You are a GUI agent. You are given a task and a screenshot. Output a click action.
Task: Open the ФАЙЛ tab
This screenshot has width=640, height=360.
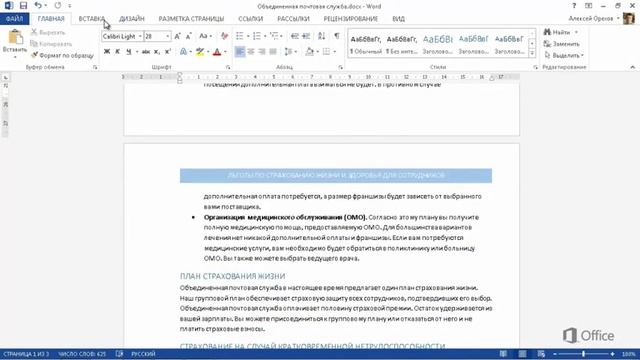click(14, 19)
